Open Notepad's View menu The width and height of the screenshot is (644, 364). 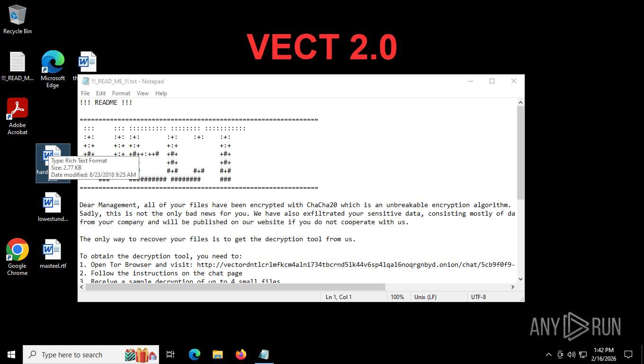[x=143, y=93]
